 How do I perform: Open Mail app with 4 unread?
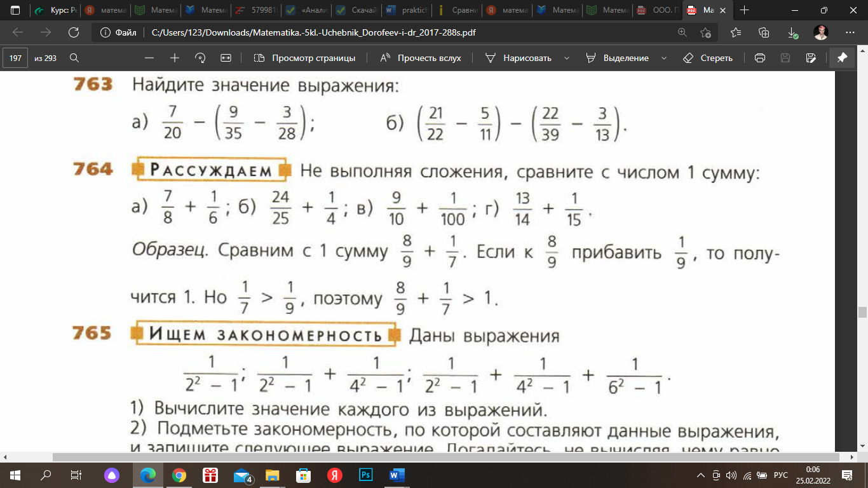pos(241,475)
